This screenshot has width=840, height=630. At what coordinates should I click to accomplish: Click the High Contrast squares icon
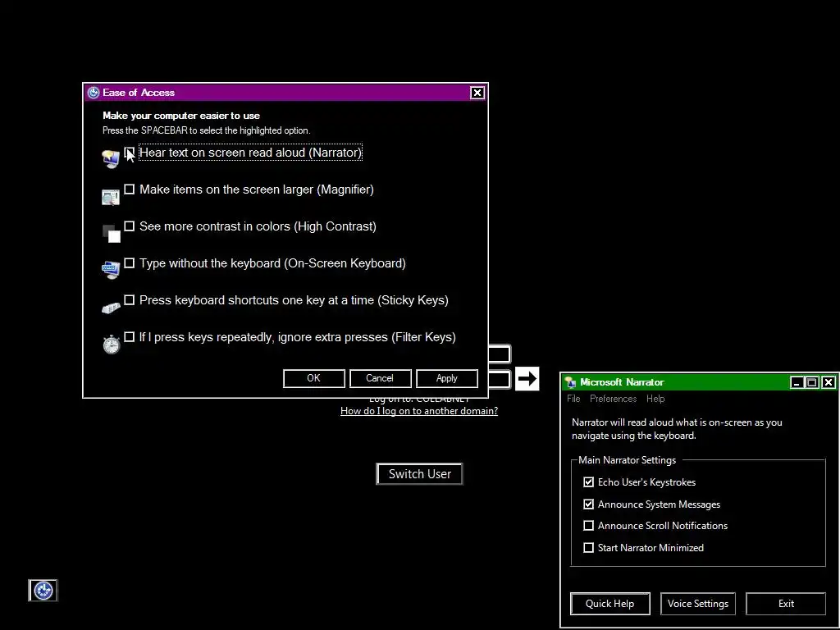pos(111,234)
